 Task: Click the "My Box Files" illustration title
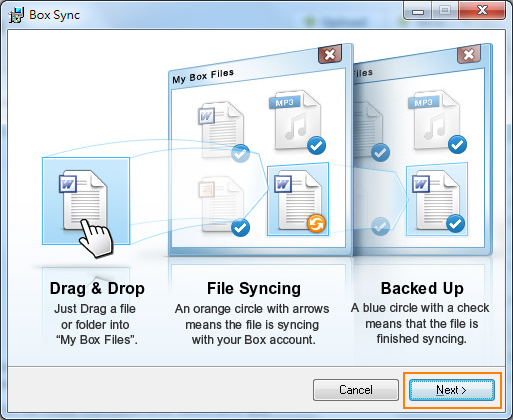pyautogui.click(x=203, y=76)
